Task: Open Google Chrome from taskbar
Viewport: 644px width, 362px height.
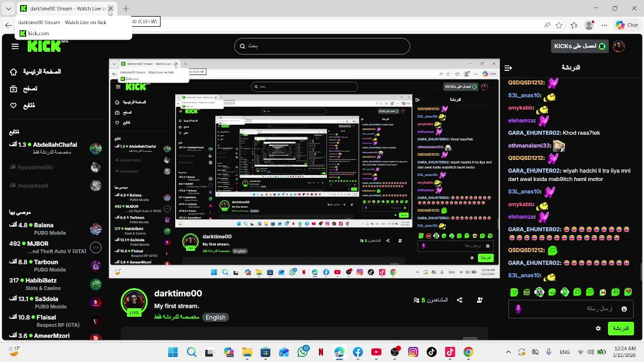Action: coord(468,352)
